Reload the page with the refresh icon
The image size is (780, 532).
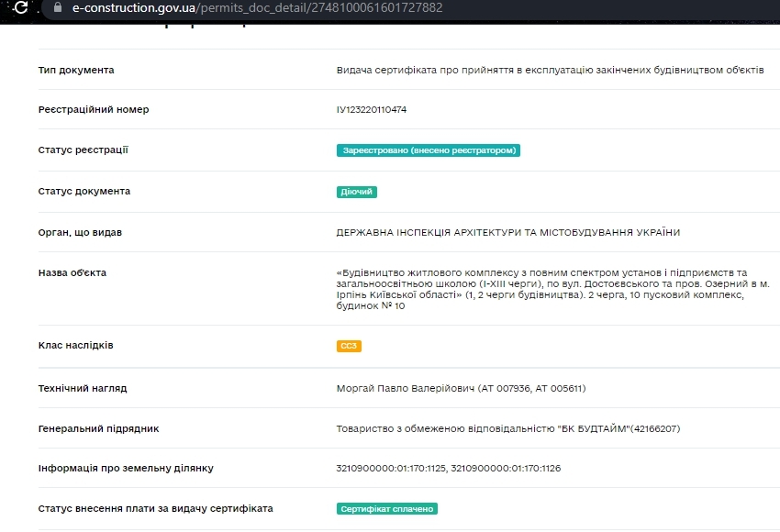pos(21,7)
